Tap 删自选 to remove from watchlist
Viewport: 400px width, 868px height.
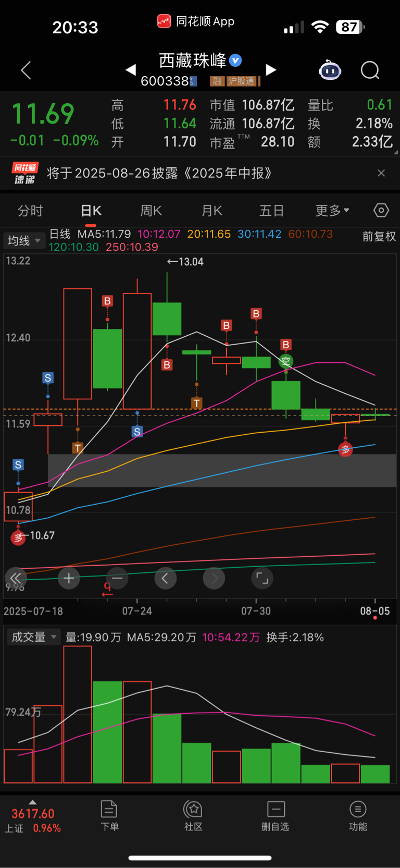[276, 816]
